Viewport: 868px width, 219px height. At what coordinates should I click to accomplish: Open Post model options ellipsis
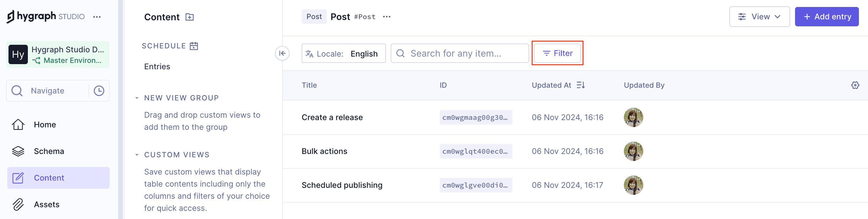click(x=386, y=17)
